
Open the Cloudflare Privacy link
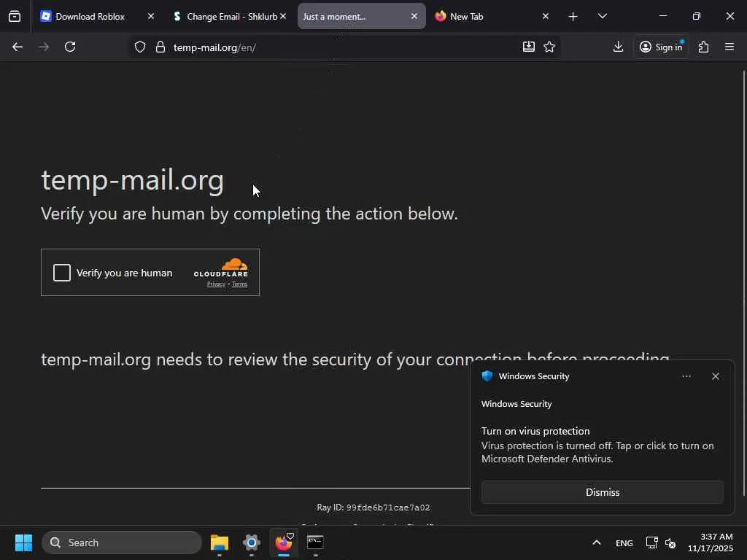click(216, 284)
